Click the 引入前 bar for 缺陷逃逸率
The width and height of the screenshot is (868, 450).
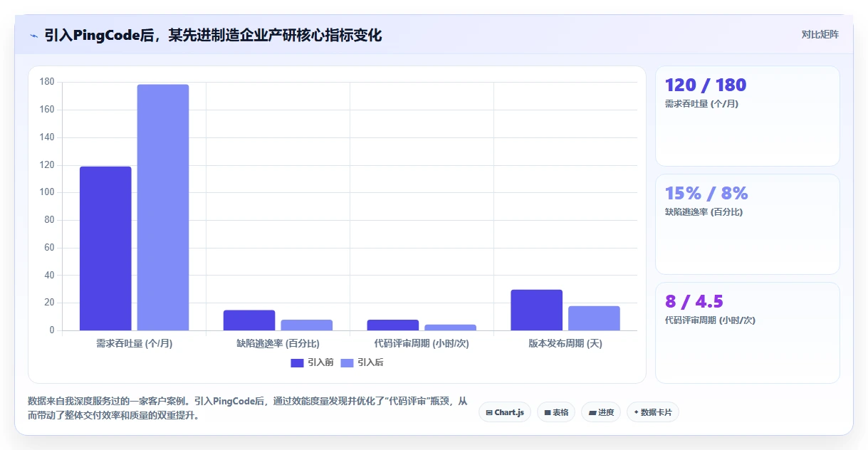(x=249, y=320)
